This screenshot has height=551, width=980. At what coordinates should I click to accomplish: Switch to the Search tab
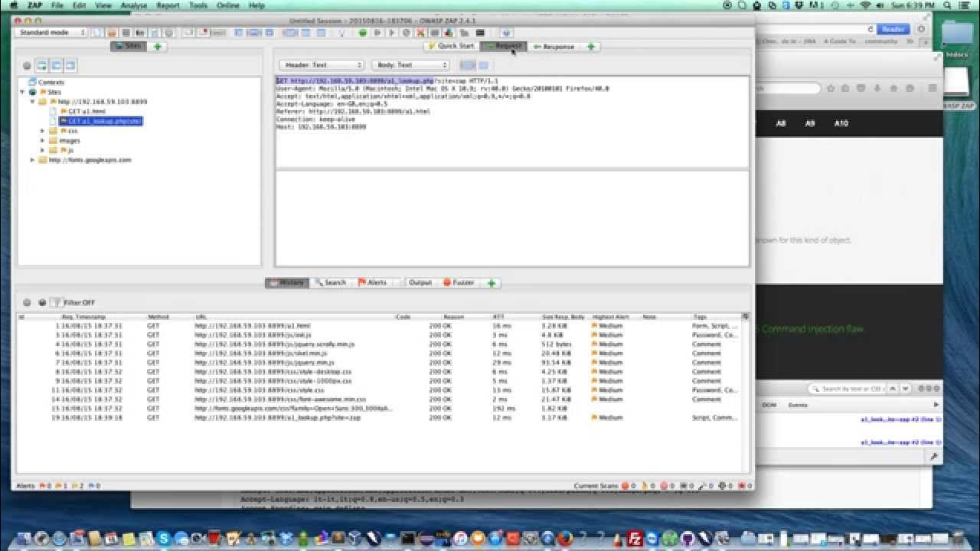331,282
